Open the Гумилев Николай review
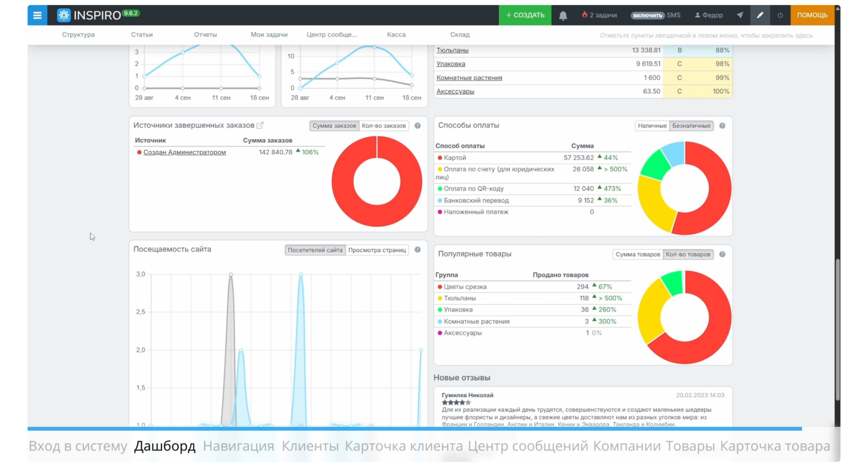 (468, 395)
